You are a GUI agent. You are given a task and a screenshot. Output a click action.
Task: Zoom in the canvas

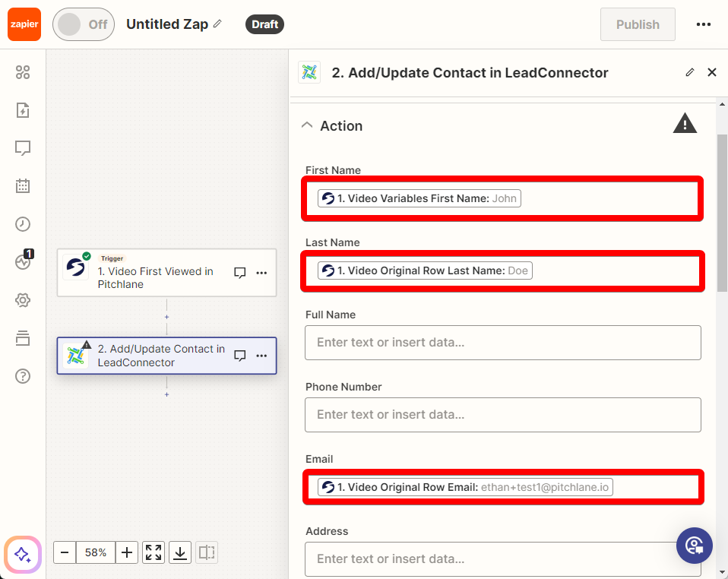click(127, 552)
